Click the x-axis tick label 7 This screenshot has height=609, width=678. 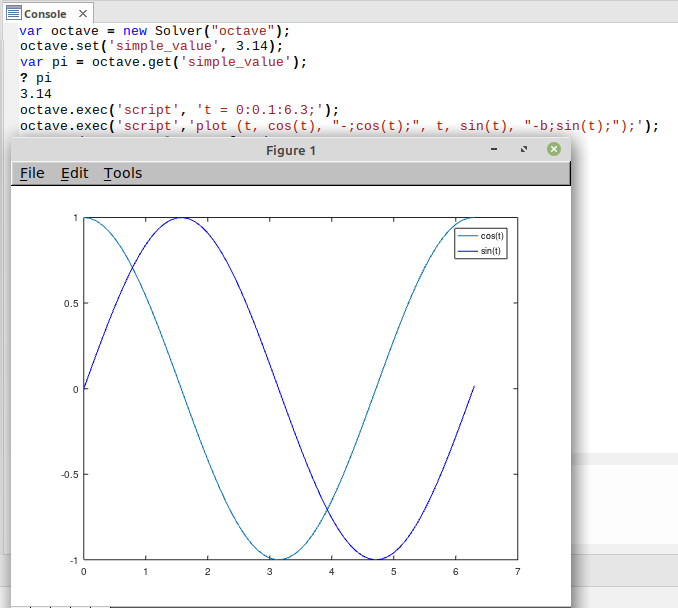point(517,572)
